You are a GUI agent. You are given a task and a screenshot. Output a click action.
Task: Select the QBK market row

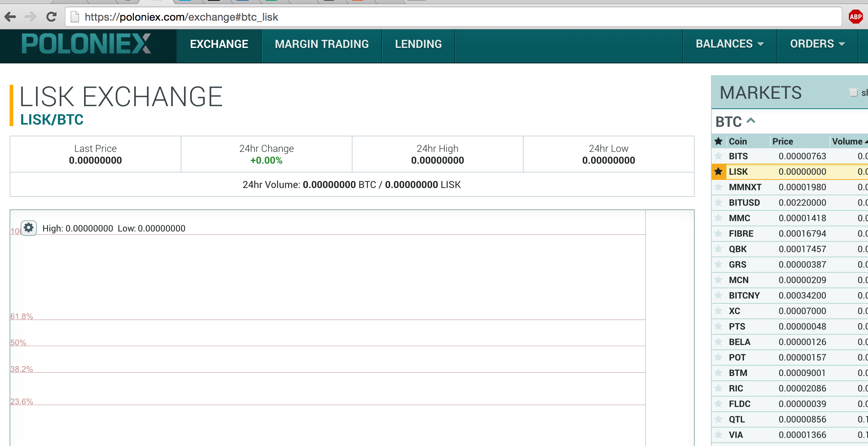click(x=789, y=249)
